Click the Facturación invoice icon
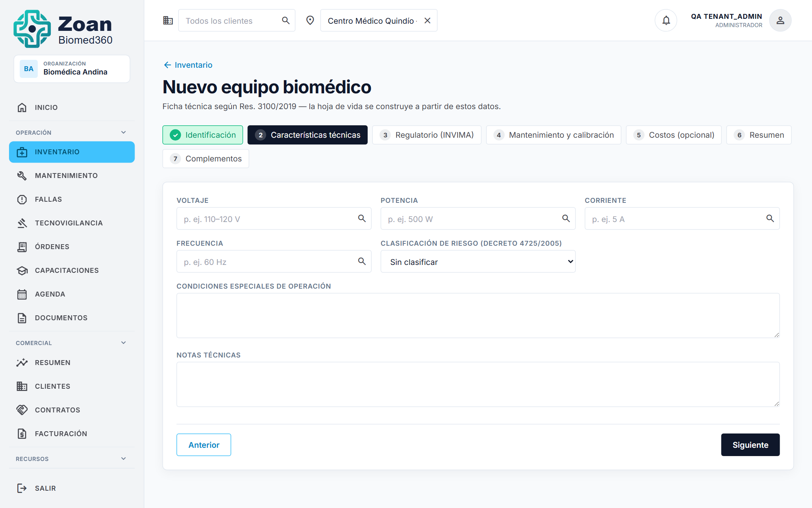 tap(22, 434)
